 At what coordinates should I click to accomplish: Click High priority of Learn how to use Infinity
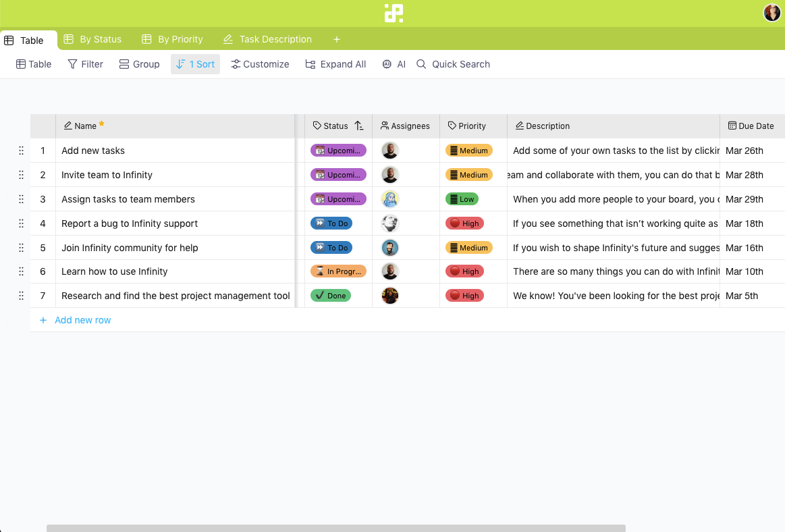(x=464, y=271)
